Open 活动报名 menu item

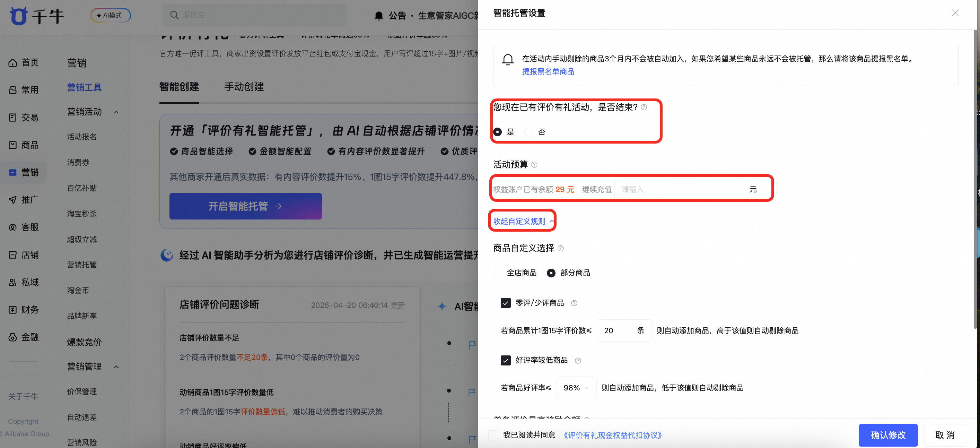(x=82, y=137)
